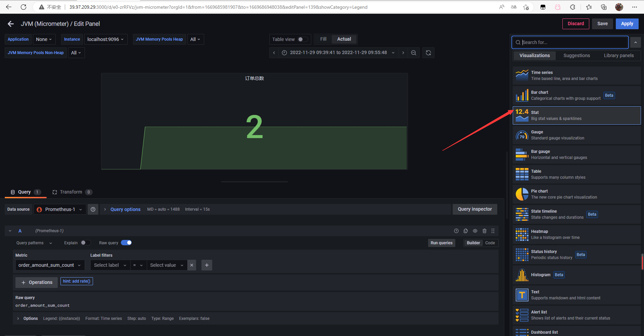Switch query editor to Code mode
Viewport: 644px width, 336px height.
(490, 243)
